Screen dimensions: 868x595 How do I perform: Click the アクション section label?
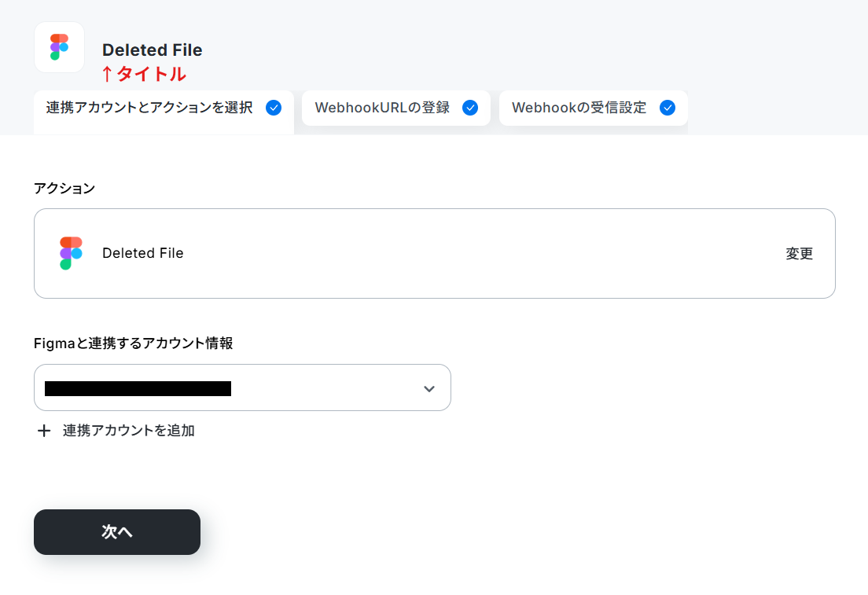[x=64, y=188]
